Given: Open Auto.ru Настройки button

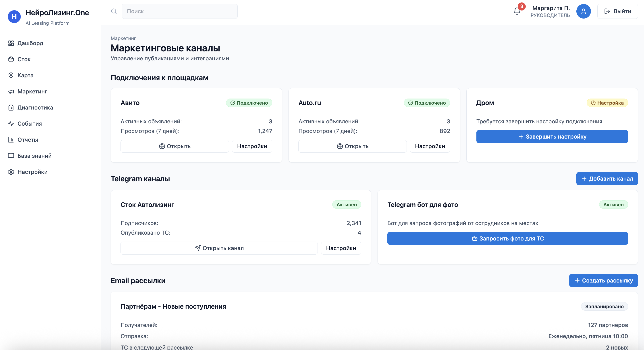Looking at the screenshot, I should 430,146.
